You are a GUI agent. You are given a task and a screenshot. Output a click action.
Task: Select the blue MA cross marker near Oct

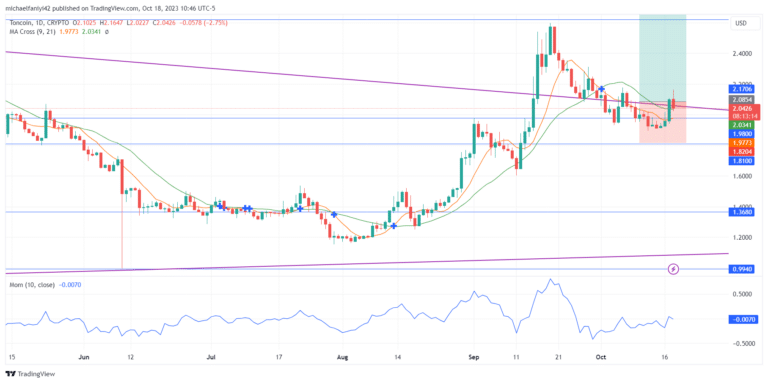point(601,89)
